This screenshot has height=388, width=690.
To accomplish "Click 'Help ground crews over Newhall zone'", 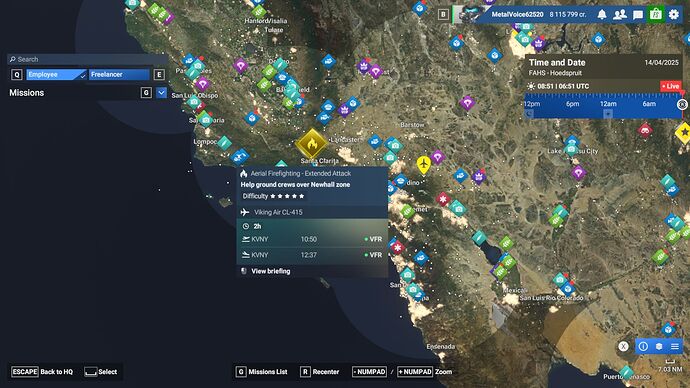I will point(295,185).
